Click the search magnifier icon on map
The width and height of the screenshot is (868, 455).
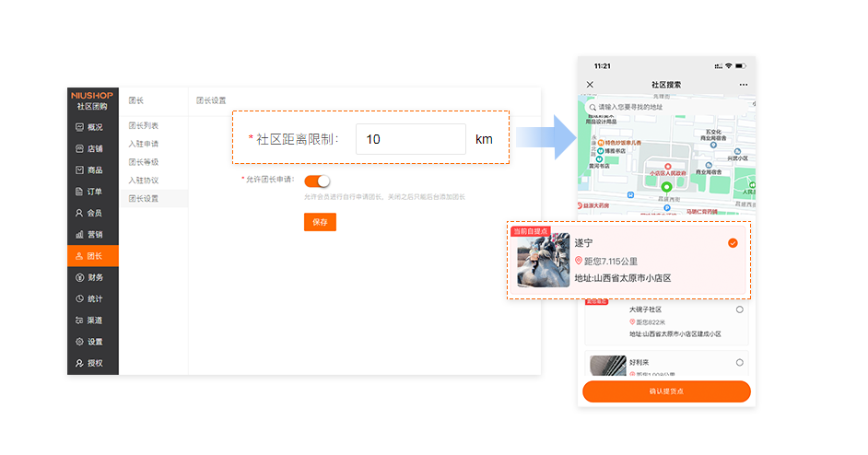[x=592, y=108]
